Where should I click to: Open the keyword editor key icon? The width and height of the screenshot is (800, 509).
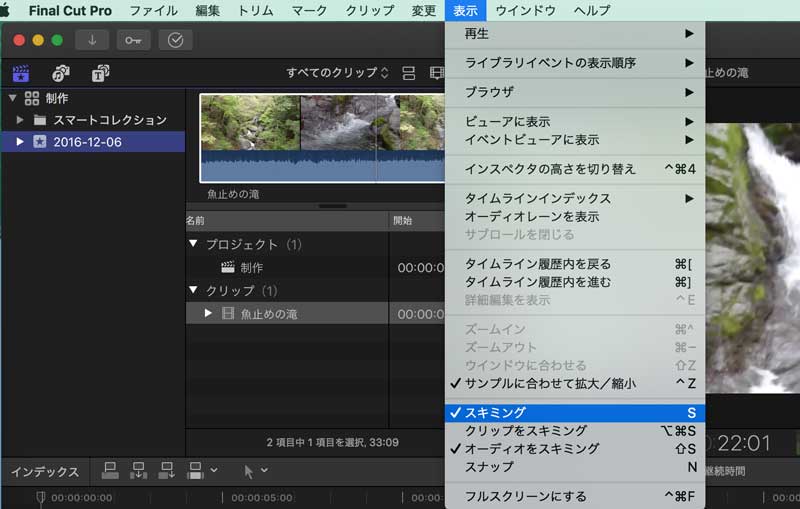(134, 40)
